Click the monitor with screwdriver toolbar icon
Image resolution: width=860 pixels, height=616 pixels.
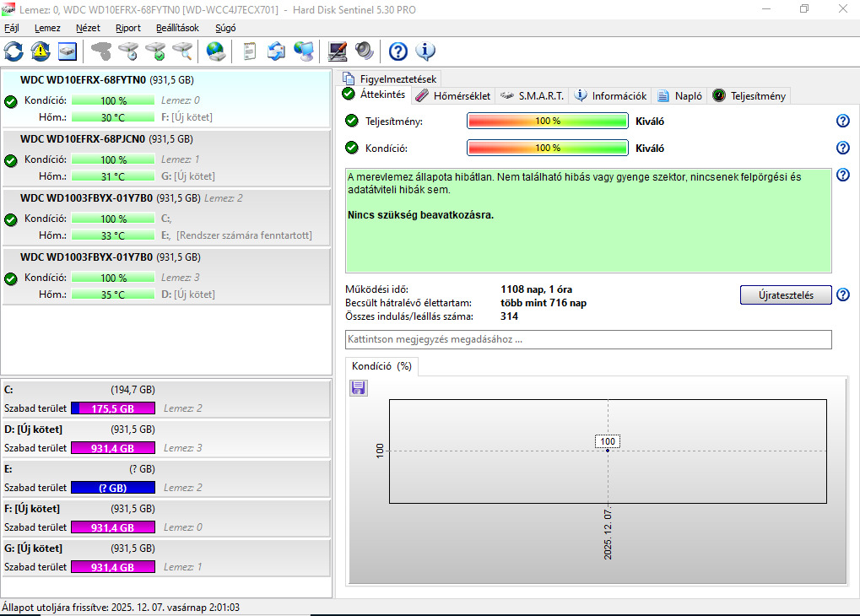(338, 51)
